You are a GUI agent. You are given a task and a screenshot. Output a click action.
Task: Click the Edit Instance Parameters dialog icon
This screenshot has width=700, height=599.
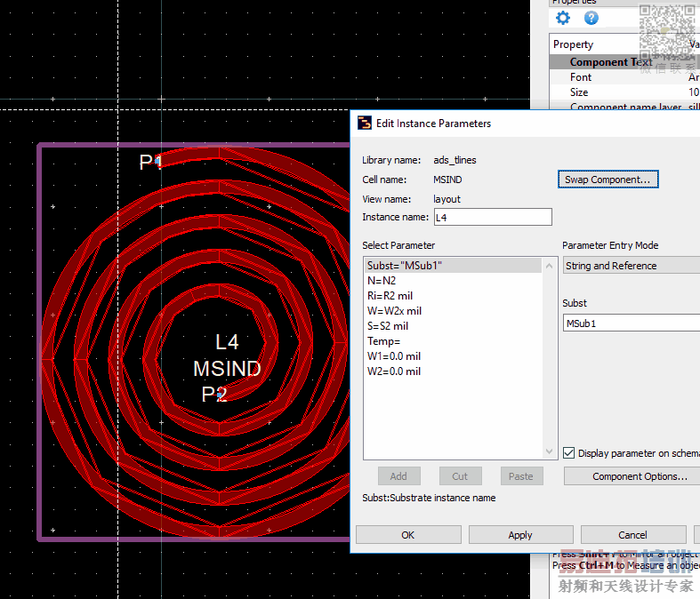pos(364,123)
